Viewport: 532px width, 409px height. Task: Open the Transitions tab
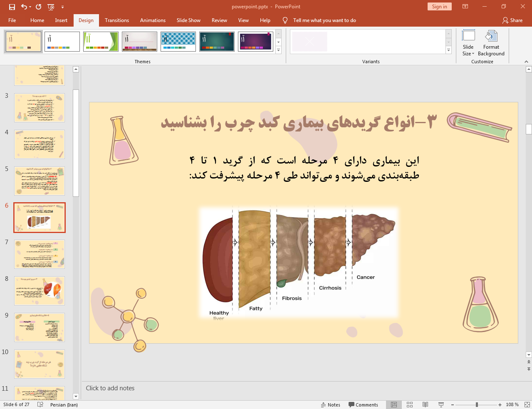pyautogui.click(x=117, y=20)
